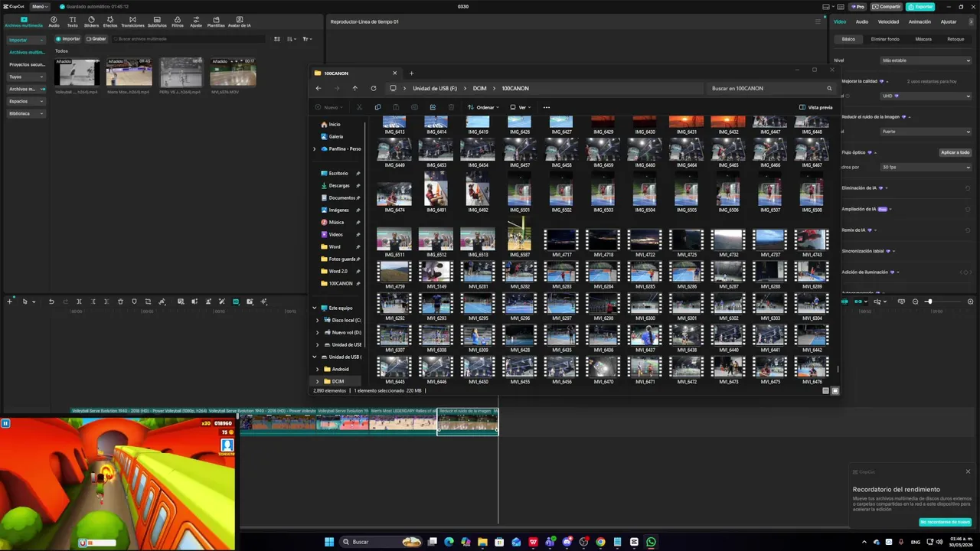
Task: Toggle Vista previa pane in File Explorer
Action: point(815,107)
